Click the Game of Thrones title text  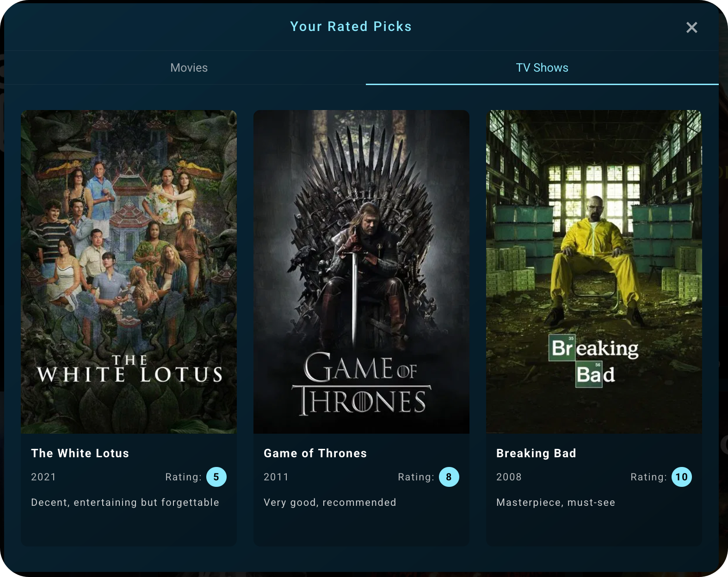(x=315, y=454)
